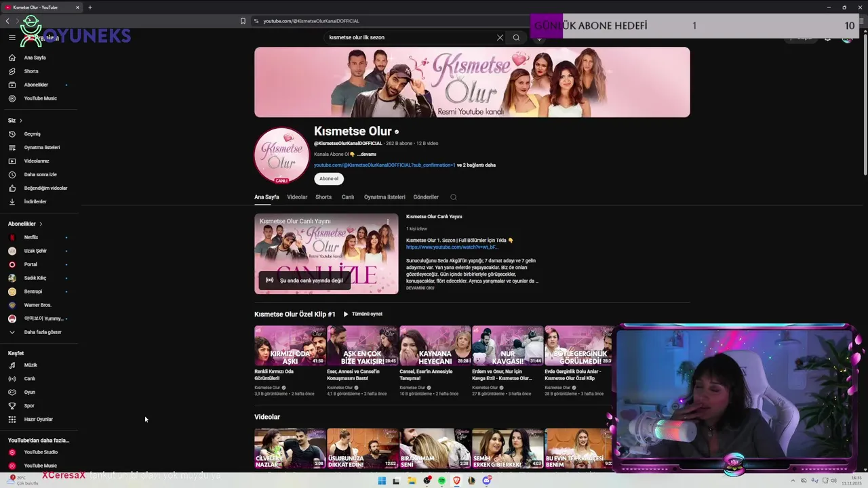Open Nur Kavgası video thumbnail
Screen dimensions: 868x488
coord(508,346)
